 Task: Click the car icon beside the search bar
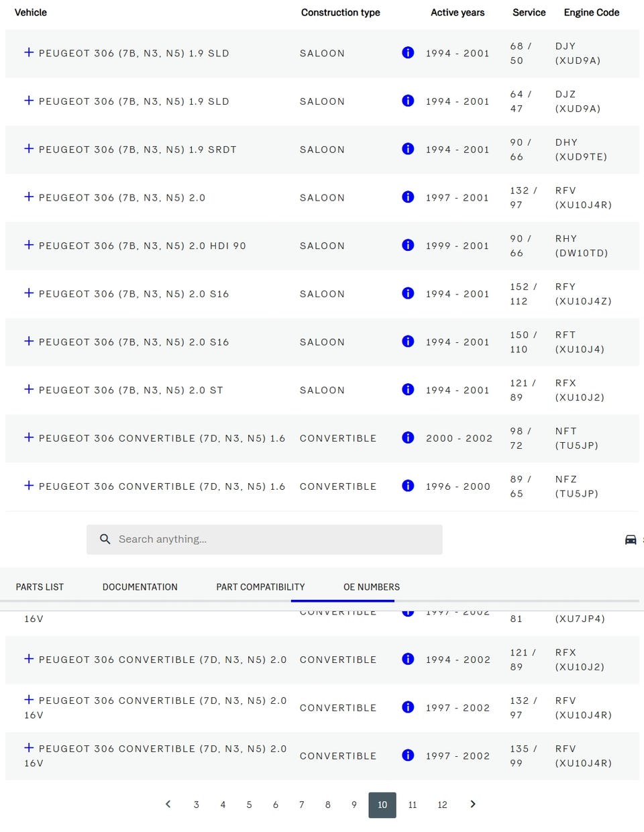click(631, 539)
